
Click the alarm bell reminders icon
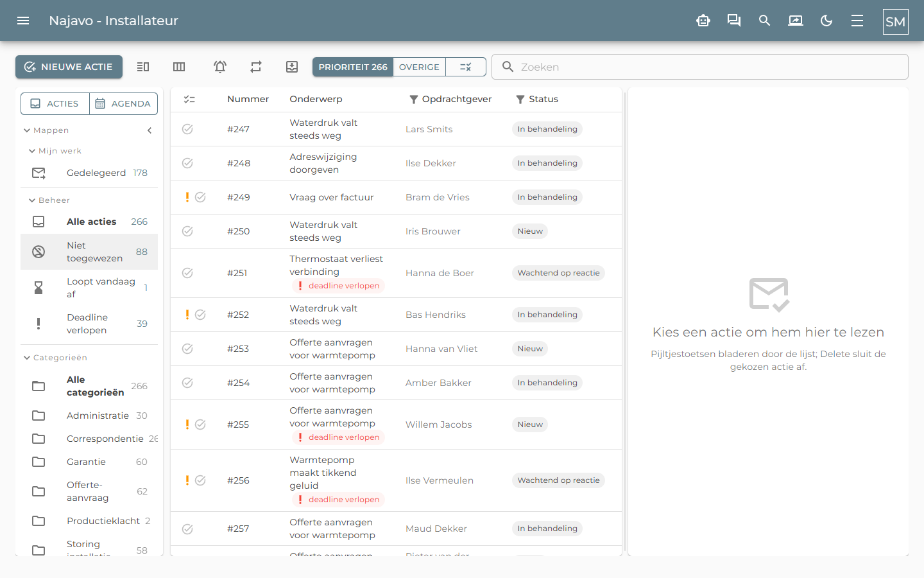[220, 67]
